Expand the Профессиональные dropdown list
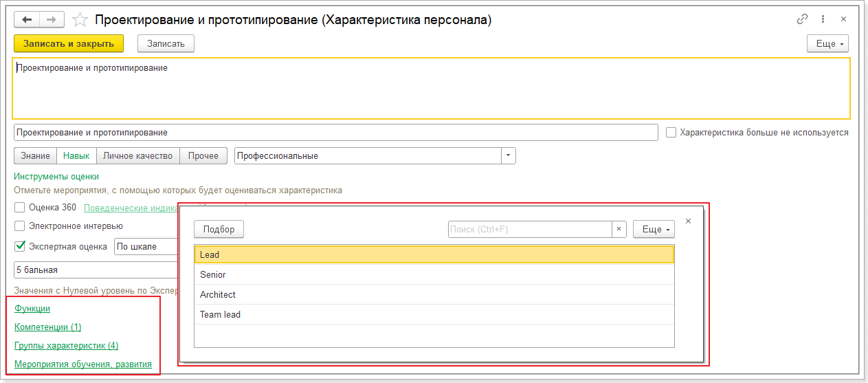This screenshot has height=383, width=868. 509,156
